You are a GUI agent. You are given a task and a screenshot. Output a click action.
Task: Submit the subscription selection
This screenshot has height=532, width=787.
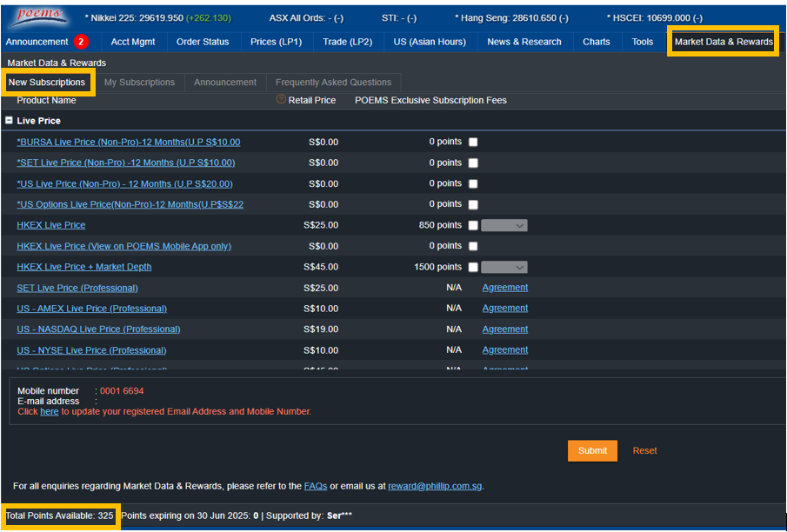592,450
